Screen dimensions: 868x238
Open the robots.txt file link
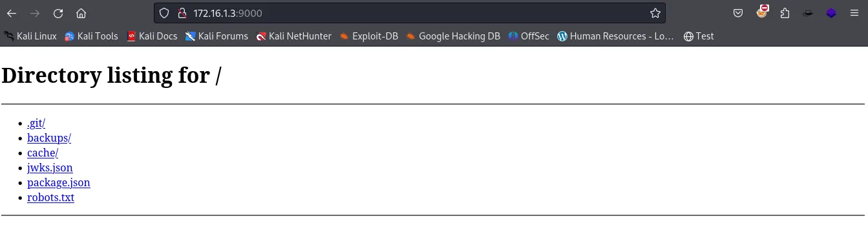[50, 197]
